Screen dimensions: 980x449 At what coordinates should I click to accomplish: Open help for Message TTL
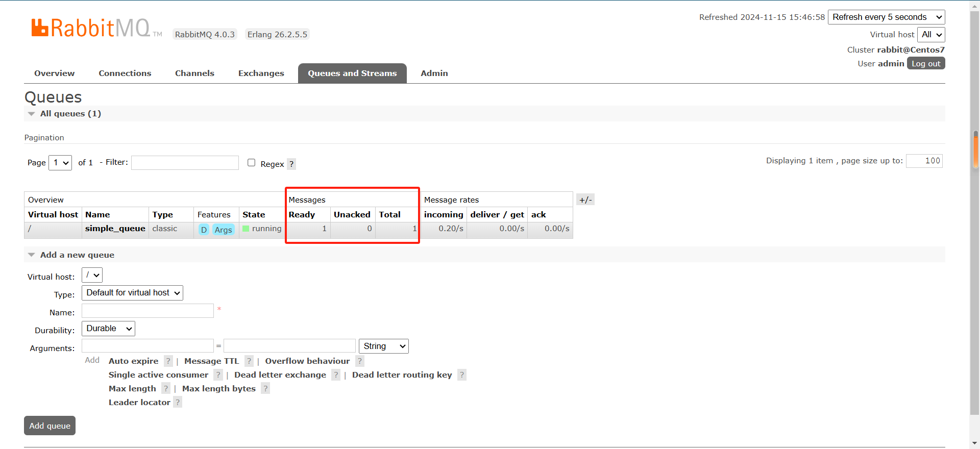249,361
